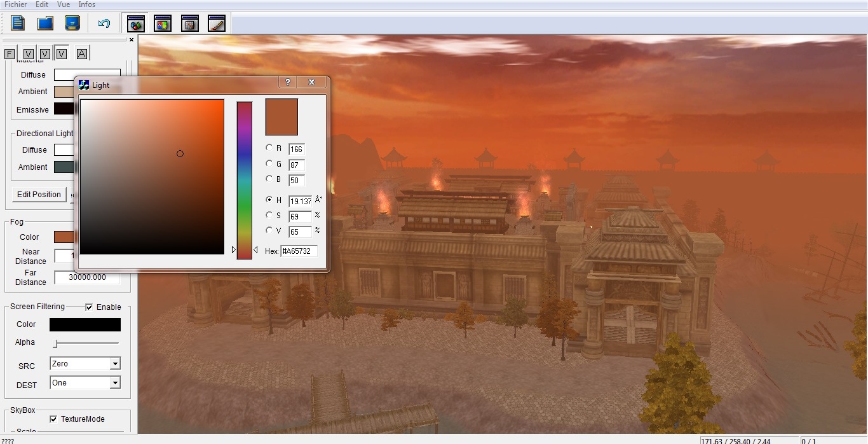Open the Fichier menu

point(16,4)
